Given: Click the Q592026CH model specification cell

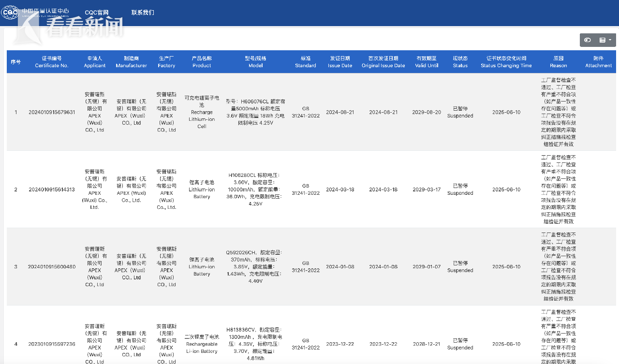Looking at the screenshot, I should pyautogui.click(x=256, y=267).
